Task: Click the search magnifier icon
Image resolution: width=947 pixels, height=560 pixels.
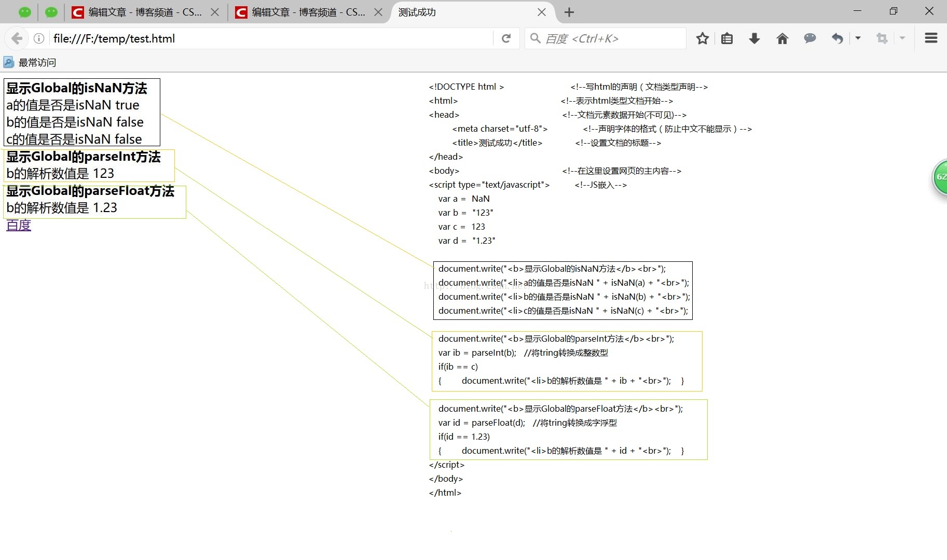Action: tap(535, 38)
